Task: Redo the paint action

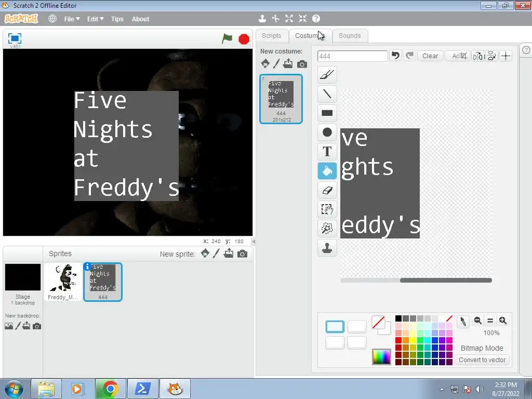Action: 409,55
